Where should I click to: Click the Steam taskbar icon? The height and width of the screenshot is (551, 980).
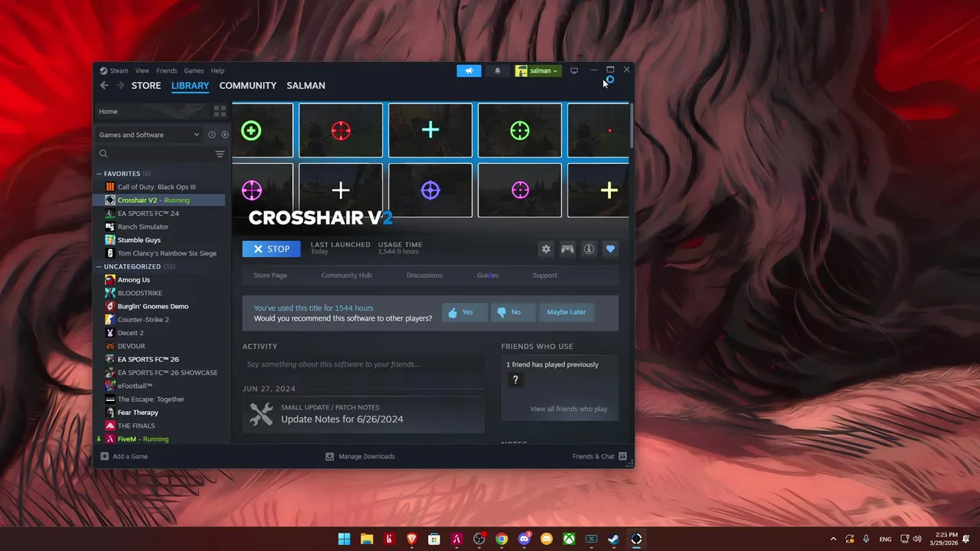tap(614, 539)
